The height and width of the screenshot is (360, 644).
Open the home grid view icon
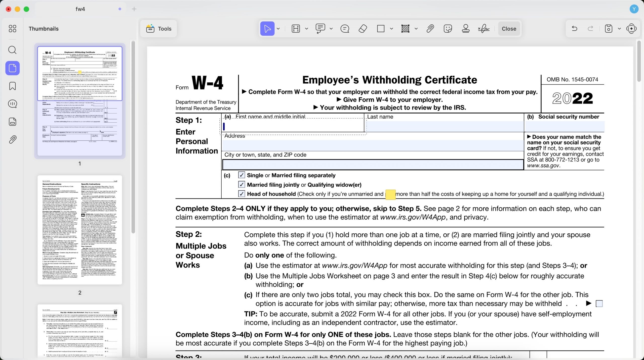click(12, 29)
